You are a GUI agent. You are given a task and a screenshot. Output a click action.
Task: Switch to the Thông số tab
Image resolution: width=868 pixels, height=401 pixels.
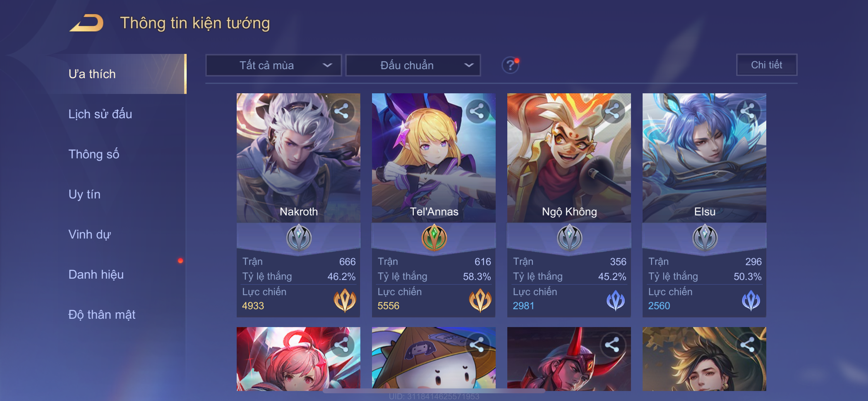94,154
